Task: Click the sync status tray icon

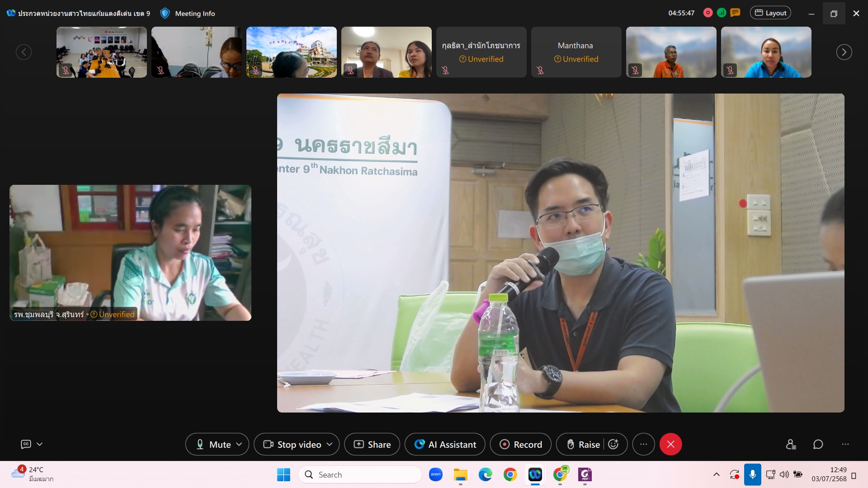Action: click(734, 475)
